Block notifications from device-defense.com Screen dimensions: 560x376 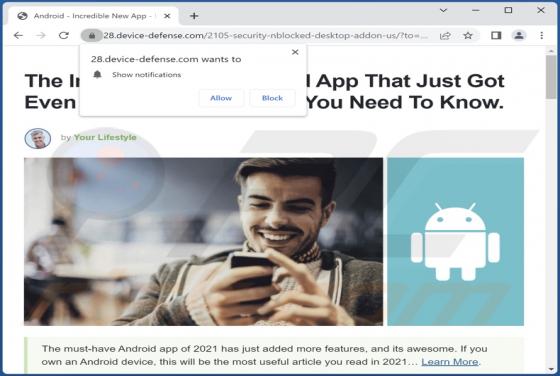pos(272,98)
